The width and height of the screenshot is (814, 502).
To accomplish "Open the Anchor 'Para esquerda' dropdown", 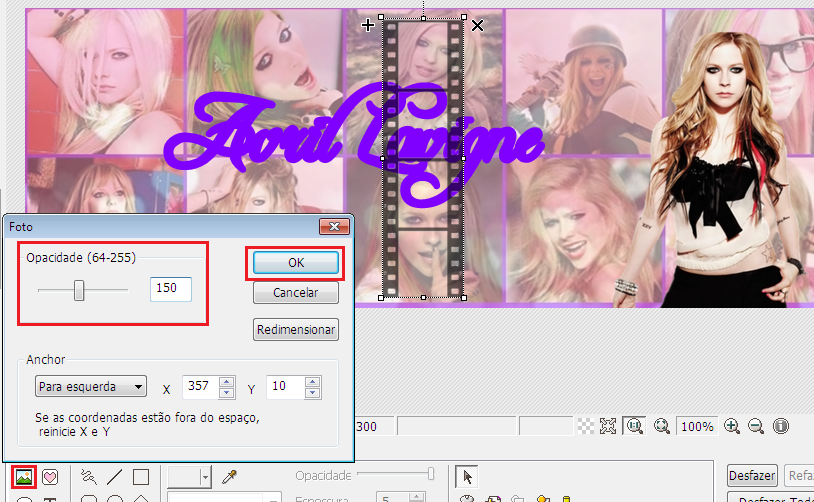I will pyautogui.click(x=91, y=386).
